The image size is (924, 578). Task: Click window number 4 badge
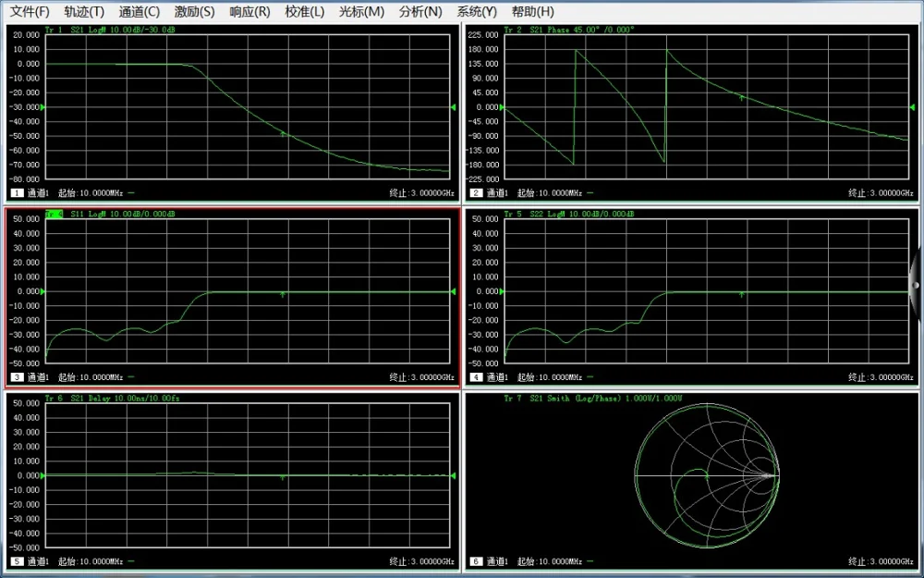477,377
